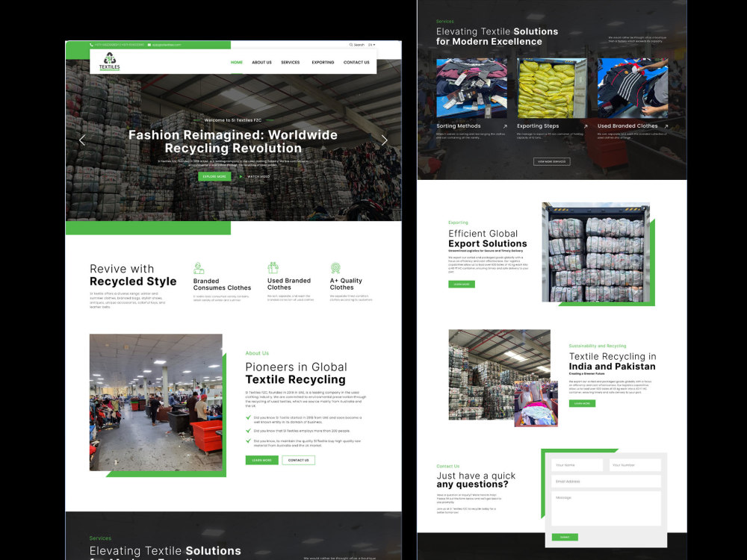Click the 'Used Branded Clothes' service card title

(x=627, y=126)
